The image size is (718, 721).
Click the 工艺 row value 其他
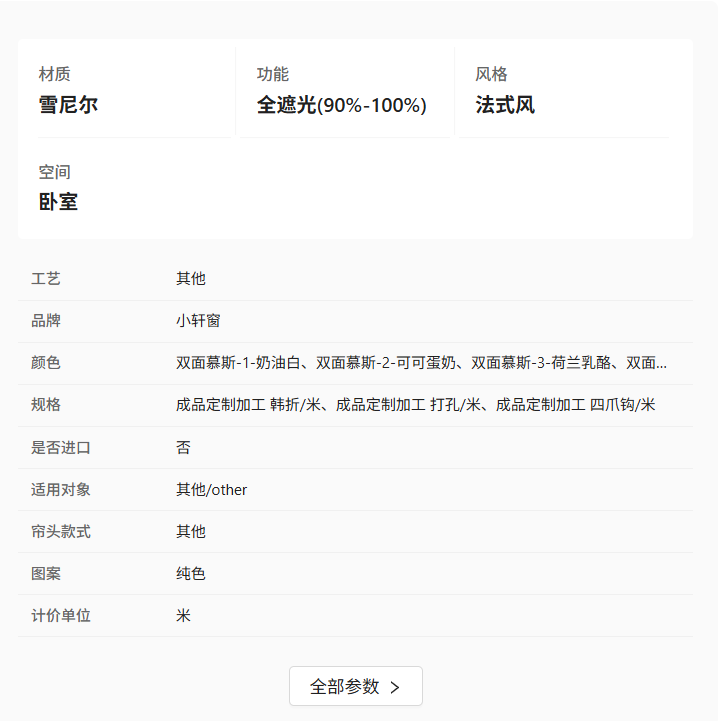tap(191, 279)
